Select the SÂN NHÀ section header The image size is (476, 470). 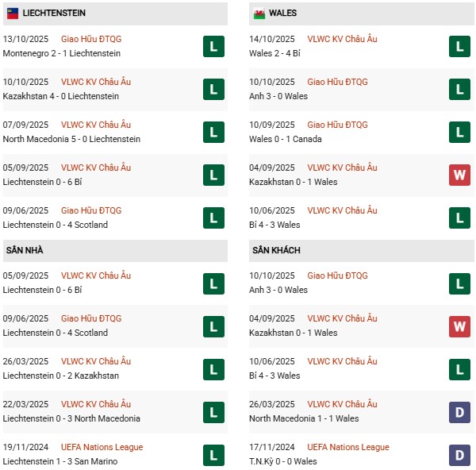25,251
